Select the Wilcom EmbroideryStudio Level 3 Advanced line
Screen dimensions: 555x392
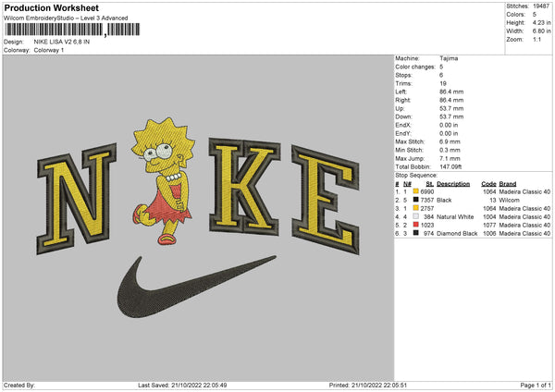point(66,18)
